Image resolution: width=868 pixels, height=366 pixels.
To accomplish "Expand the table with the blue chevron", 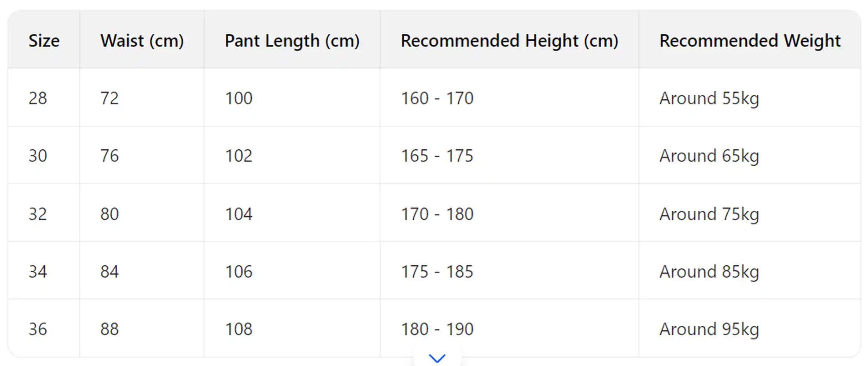I will tap(437, 358).
